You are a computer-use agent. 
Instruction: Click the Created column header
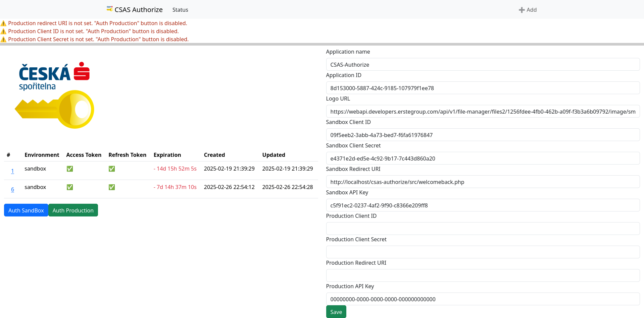coord(214,155)
